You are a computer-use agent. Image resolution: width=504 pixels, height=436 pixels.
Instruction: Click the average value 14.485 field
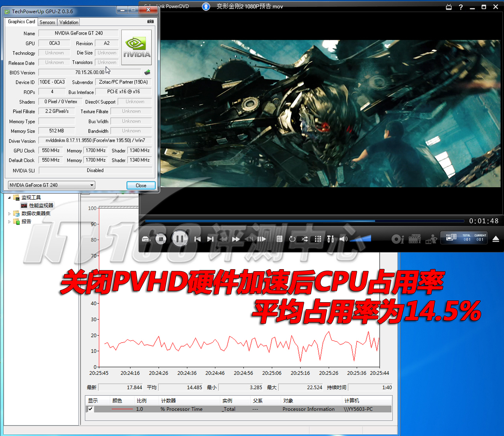[180, 388]
